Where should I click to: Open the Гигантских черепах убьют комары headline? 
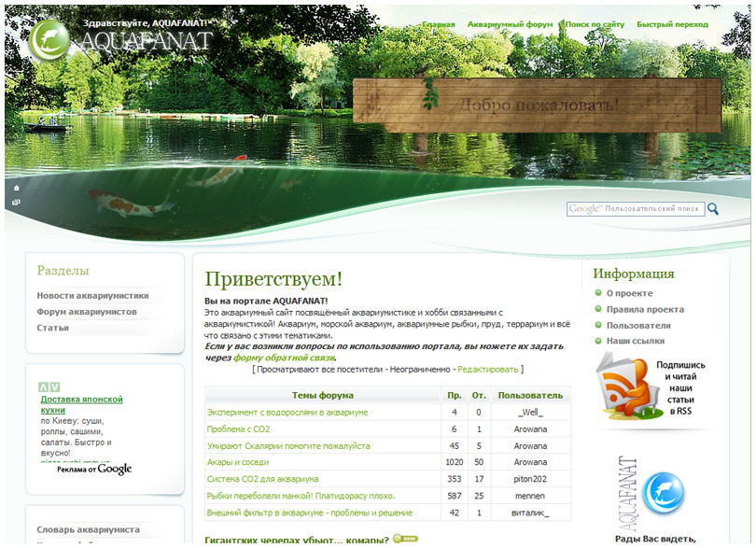(x=297, y=540)
